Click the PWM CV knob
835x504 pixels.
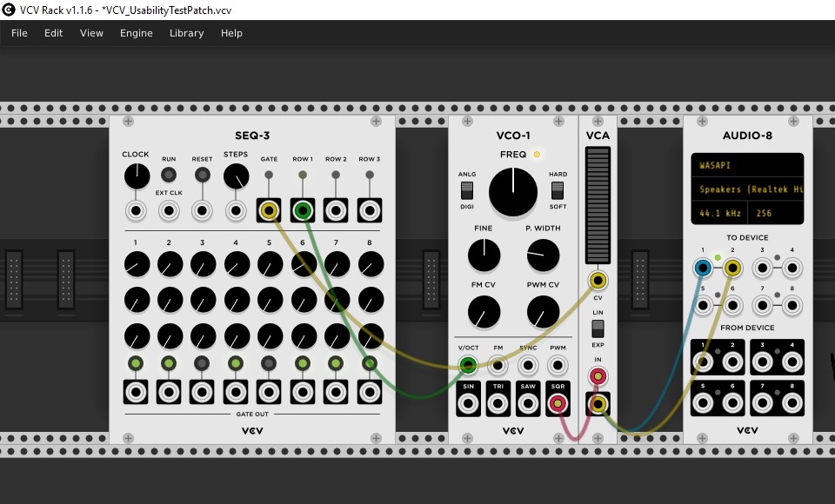[x=543, y=312]
